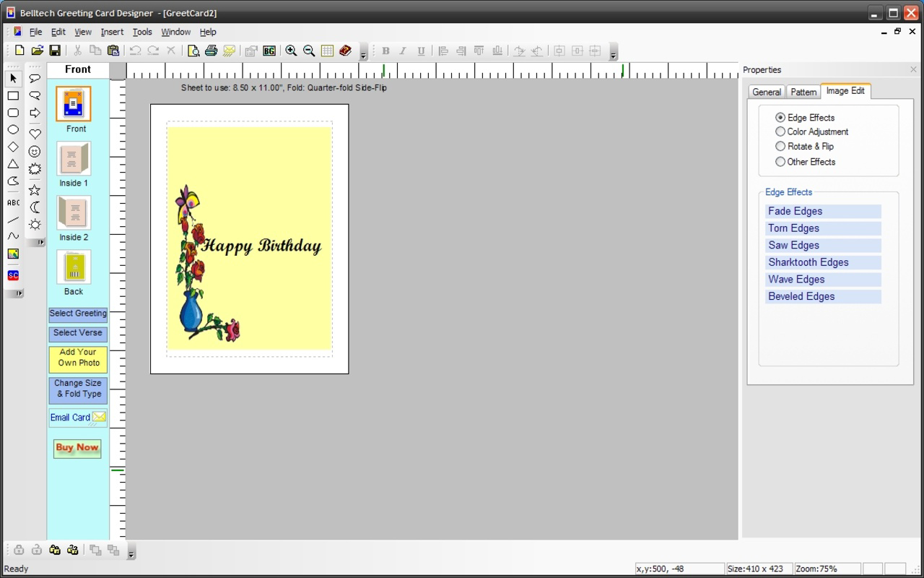
Task: Select the Inside 1 page thumbnail
Action: [x=74, y=159]
